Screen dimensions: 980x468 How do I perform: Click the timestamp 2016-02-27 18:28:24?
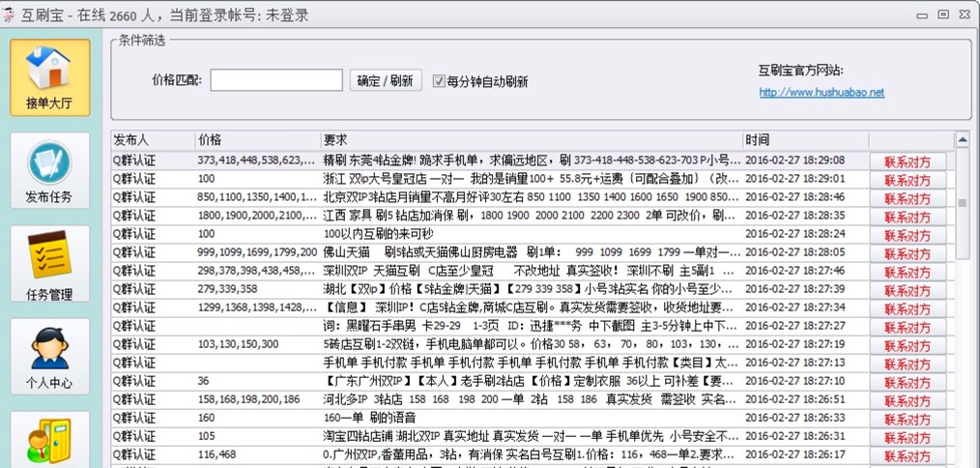click(795, 234)
